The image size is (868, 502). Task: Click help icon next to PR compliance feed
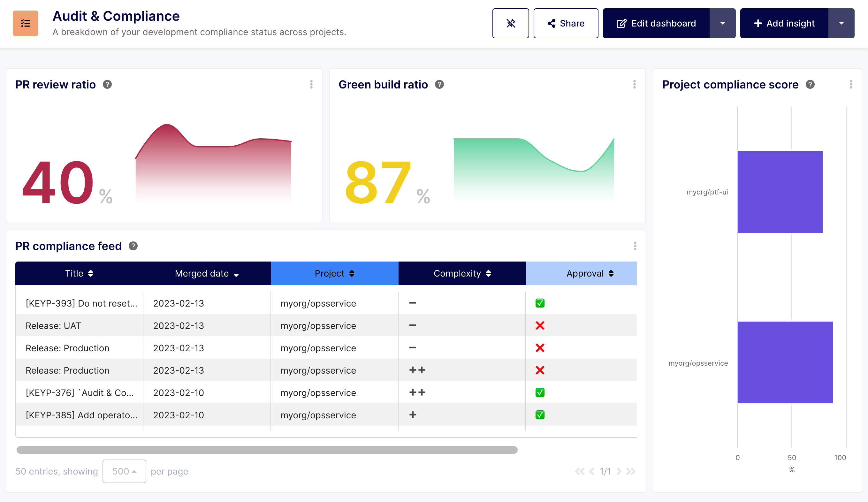point(133,246)
